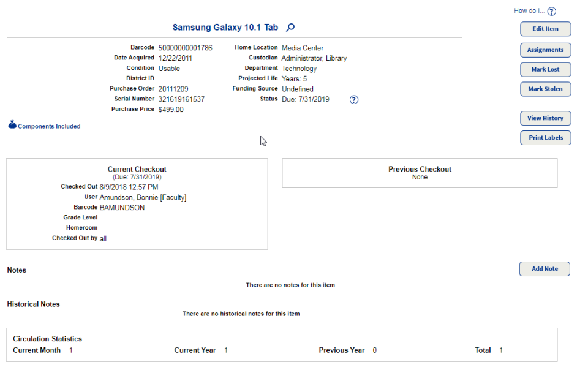Click the How do I... link
Image resolution: width=588 pixels, height=370 pixels.
click(529, 11)
